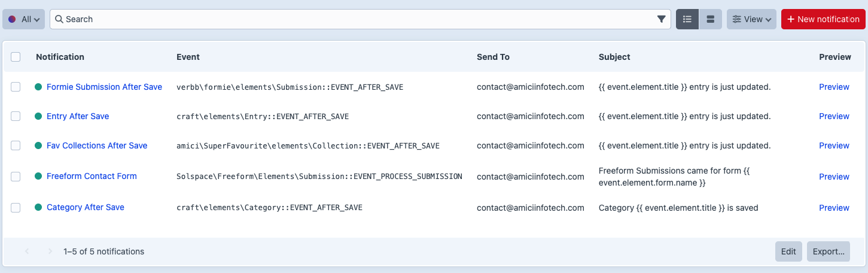
Task: Sort by the Notification column header
Action: (60, 57)
